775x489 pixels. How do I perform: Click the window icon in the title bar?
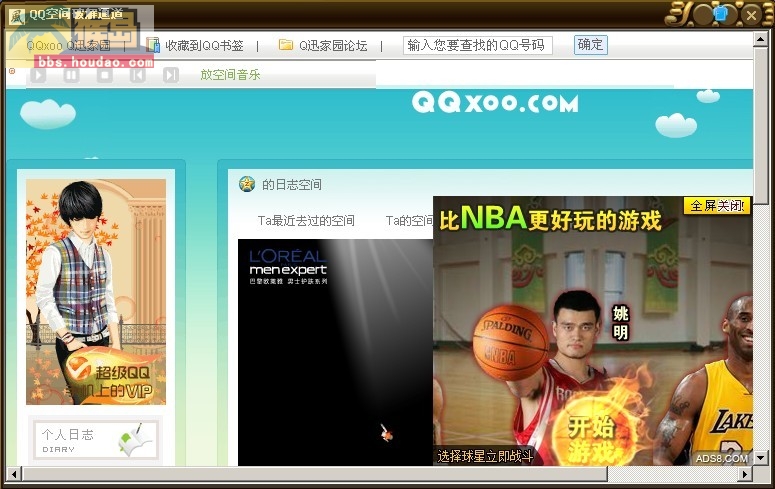click(16, 16)
